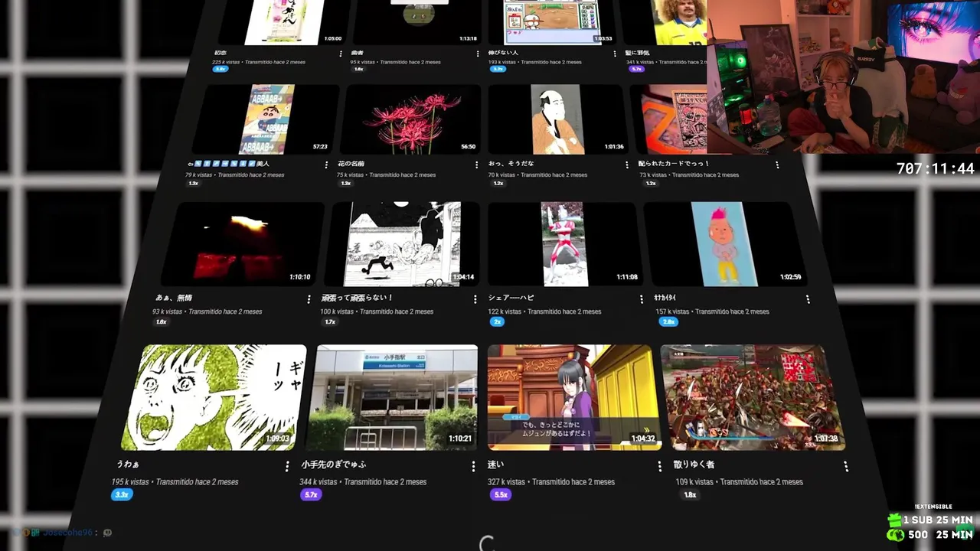Open the video titled あぁ、無情
Viewport: 980px width, 551px height.
point(173,298)
